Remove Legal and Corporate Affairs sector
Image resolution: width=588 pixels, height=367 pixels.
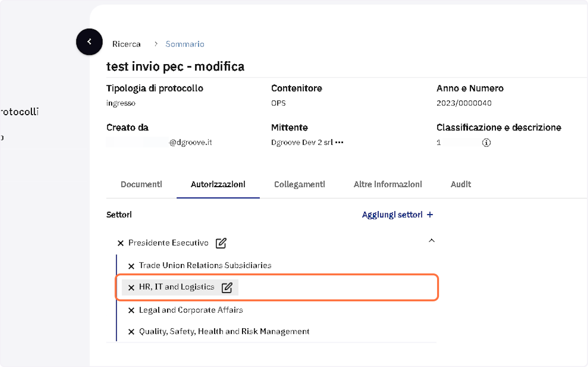(131, 310)
